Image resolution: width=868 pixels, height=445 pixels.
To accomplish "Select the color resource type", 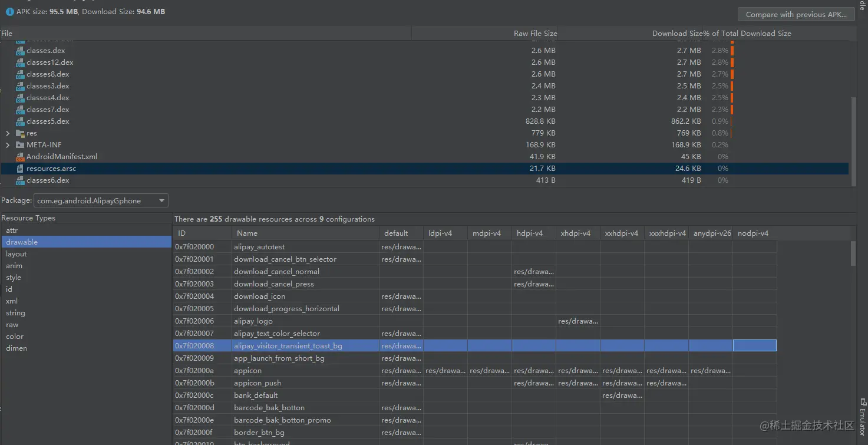I will click(x=86, y=336).
